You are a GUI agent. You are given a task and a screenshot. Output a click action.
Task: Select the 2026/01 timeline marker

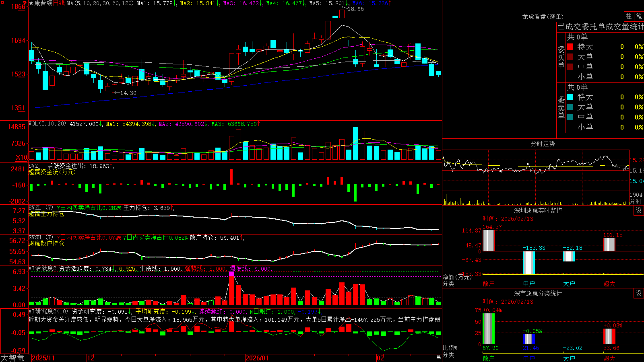click(x=257, y=358)
